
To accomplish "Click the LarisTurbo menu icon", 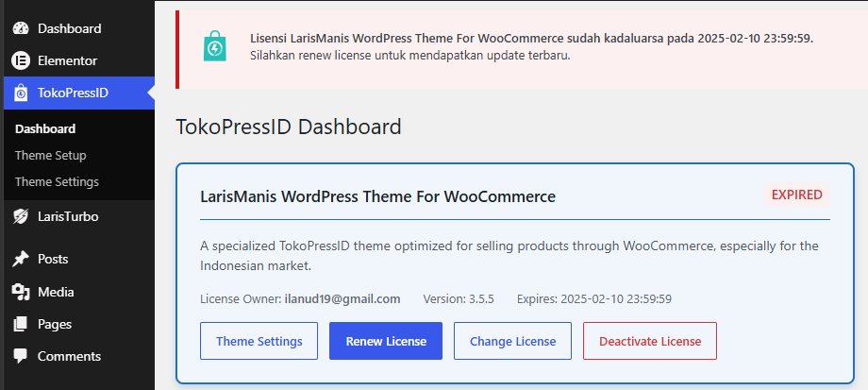I will (x=21, y=216).
